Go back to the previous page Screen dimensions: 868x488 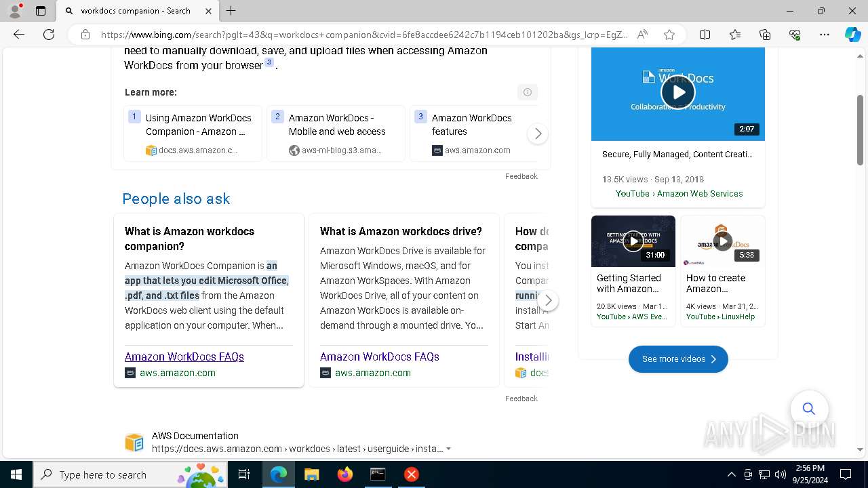19,35
